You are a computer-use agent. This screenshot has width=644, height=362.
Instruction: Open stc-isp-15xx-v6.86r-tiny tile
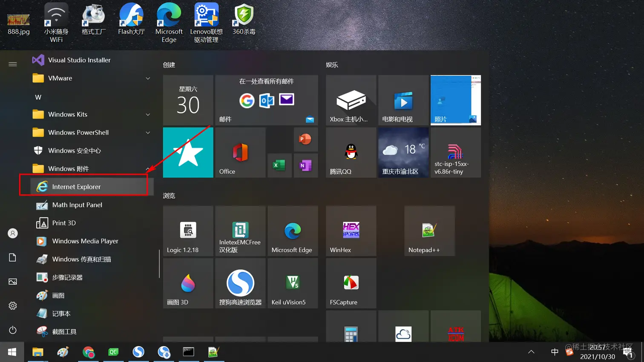pos(456,153)
